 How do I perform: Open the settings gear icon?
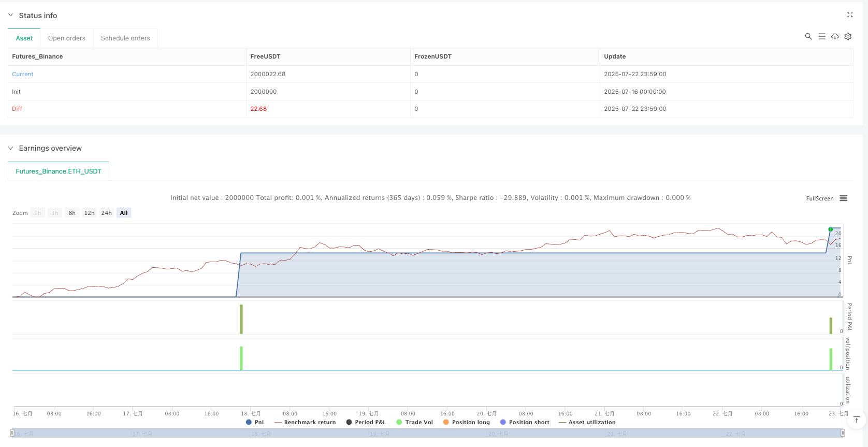pos(848,36)
